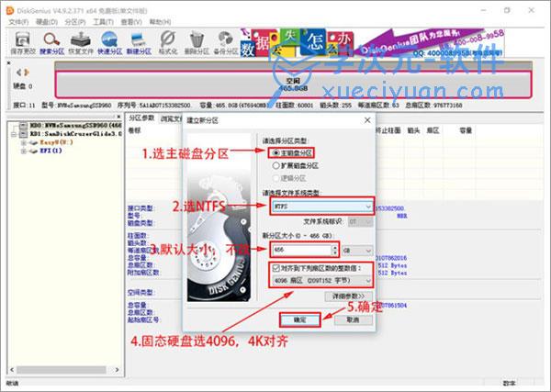Close the 建立新分区 dialog with X
Screen dimensions: 551x392
point(367,120)
